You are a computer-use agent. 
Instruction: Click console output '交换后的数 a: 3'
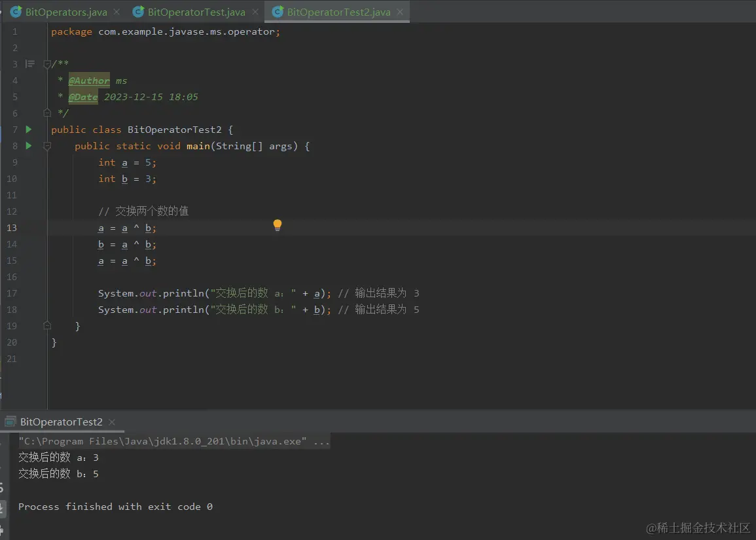(x=58, y=458)
